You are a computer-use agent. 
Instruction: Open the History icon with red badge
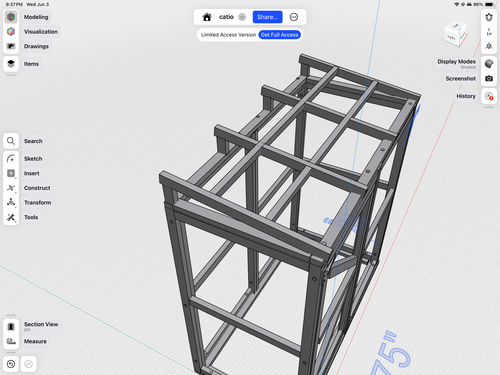[489, 96]
